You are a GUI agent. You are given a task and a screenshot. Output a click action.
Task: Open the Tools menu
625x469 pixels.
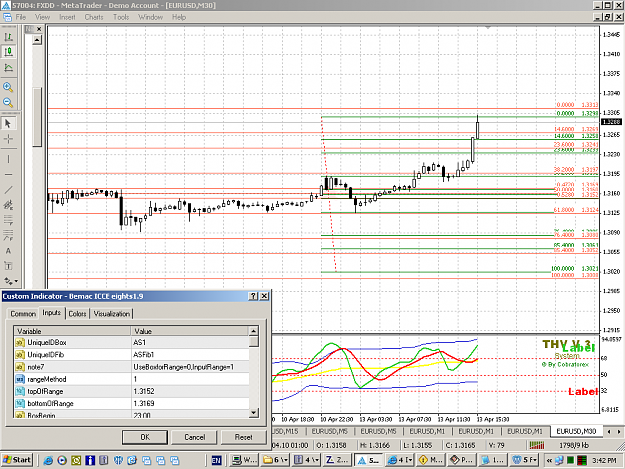(x=121, y=17)
